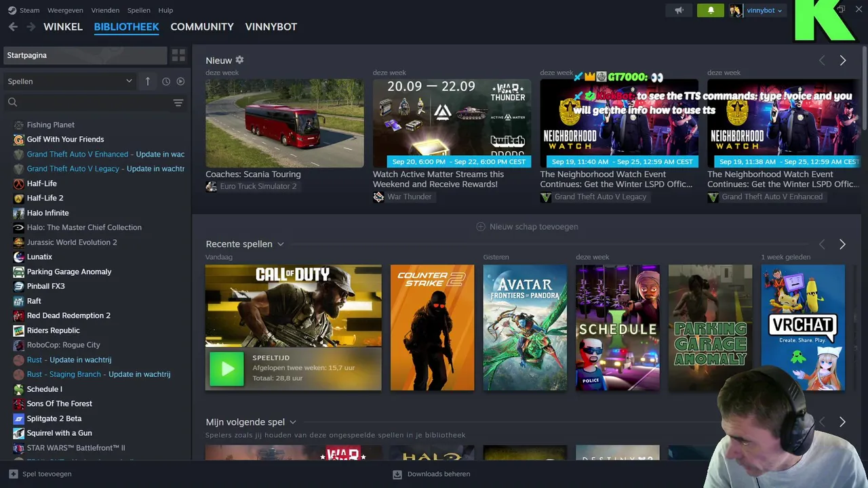Click the library search magnifier icon
The image size is (868, 488).
tap(12, 102)
